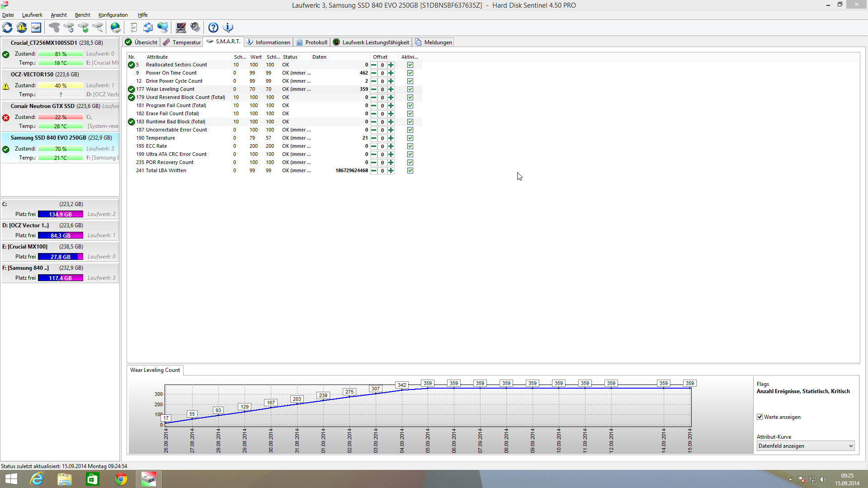
Task: Decrease offset for ECC Rate
Action: coord(373,146)
